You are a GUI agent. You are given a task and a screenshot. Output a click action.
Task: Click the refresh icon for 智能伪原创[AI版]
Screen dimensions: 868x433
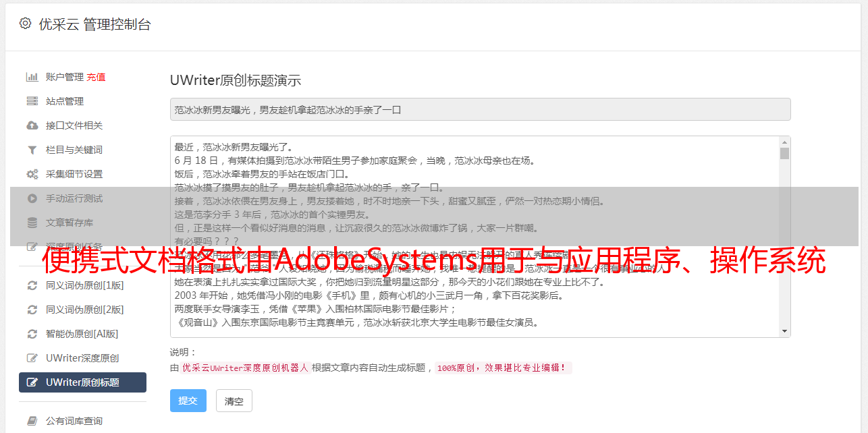pos(32,334)
